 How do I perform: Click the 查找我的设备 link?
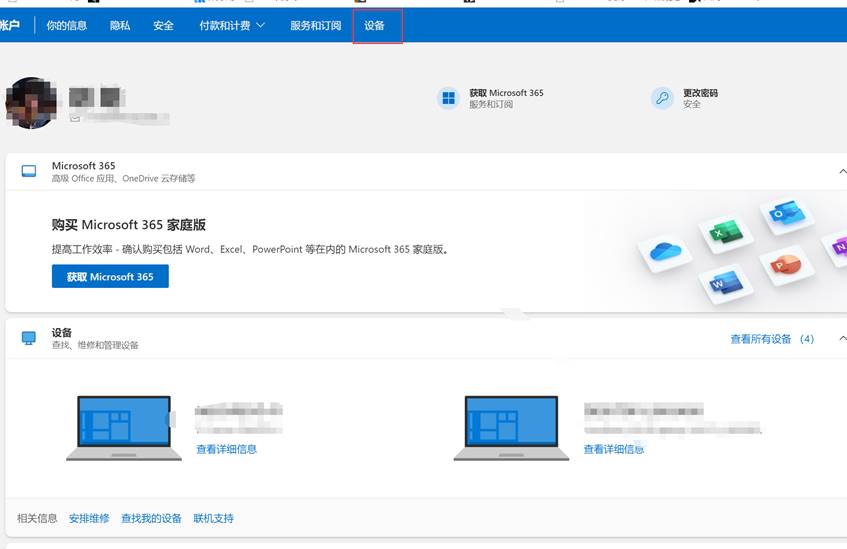[151, 518]
